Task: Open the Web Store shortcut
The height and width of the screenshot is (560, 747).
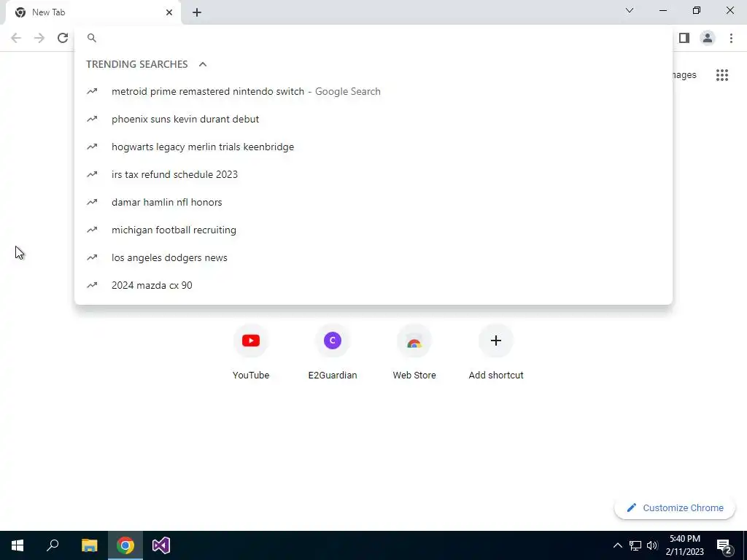Action: [414, 352]
